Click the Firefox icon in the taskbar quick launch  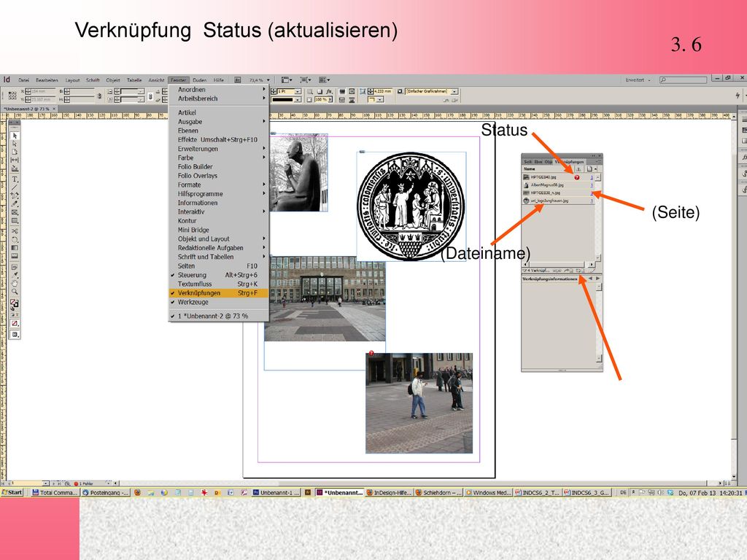[x=137, y=492]
